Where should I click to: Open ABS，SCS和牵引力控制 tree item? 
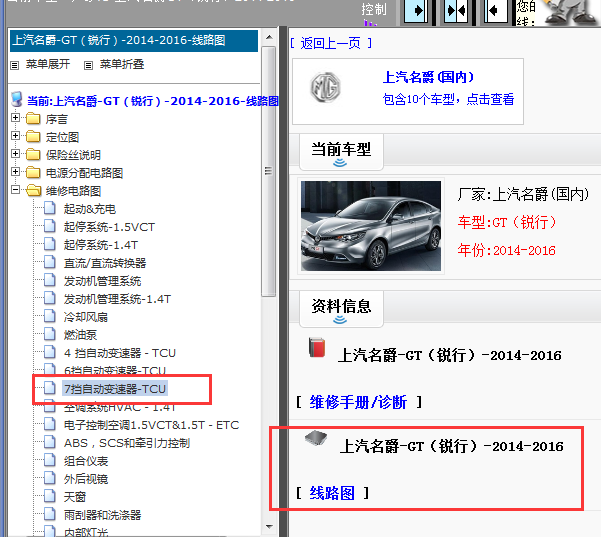(126, 443)
